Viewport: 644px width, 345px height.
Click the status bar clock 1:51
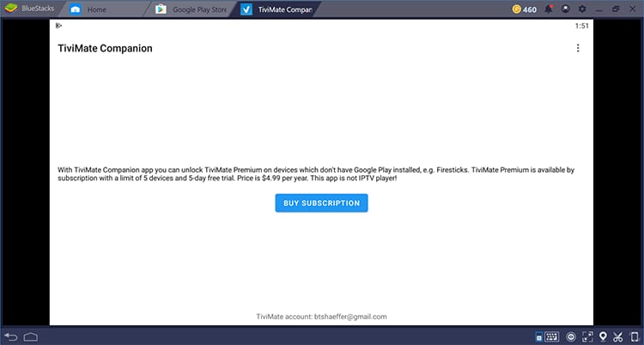(x=581, y=26)
